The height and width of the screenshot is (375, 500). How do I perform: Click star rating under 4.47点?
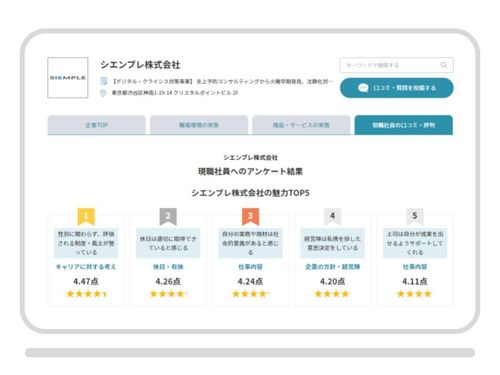(x=87, y=294)
